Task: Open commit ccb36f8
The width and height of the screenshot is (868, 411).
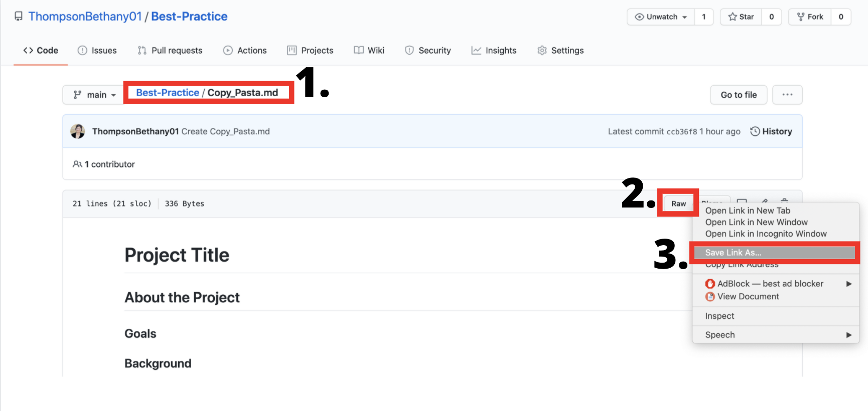Action: (x=681, y=132)
